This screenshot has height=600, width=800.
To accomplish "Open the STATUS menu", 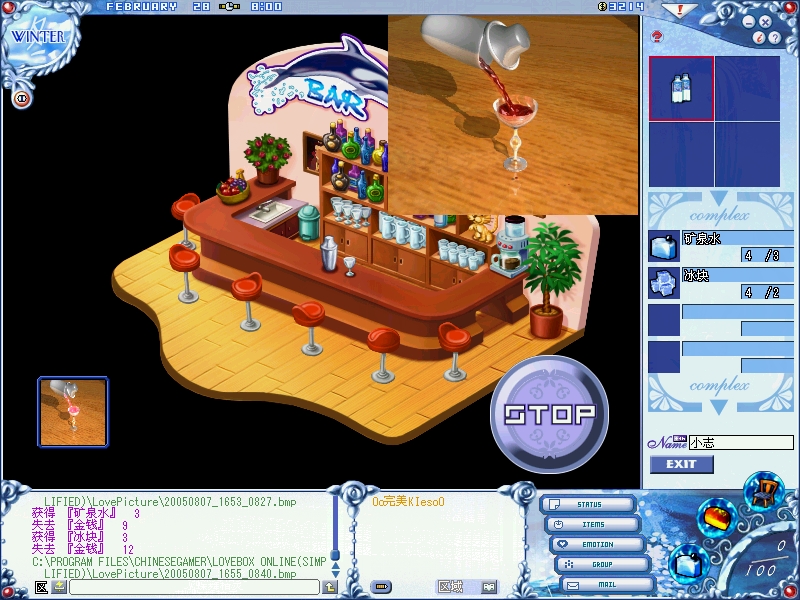I will [588, 505].
